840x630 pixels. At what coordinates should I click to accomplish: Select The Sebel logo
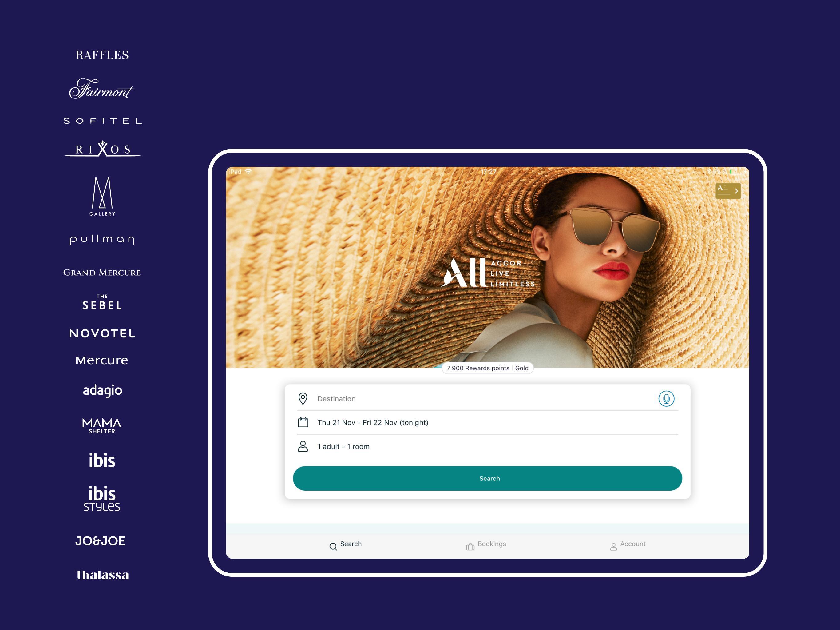click(102, 302)
